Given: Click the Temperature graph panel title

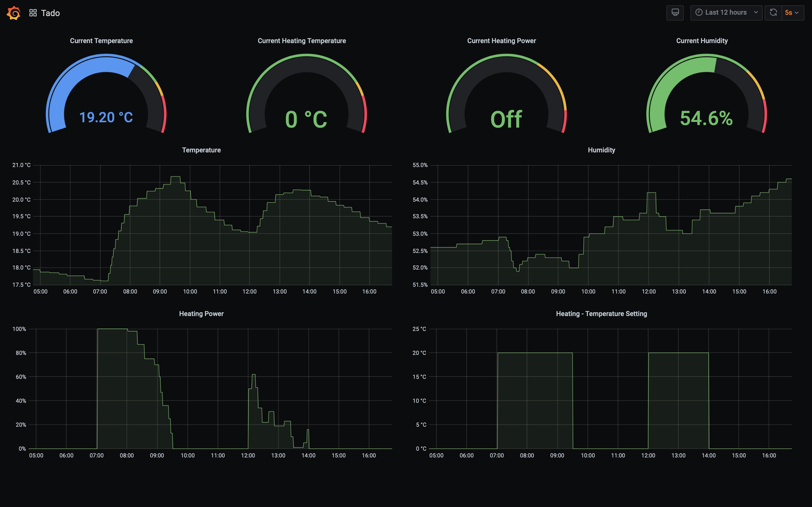Looking at the screenshot, I should click(201, 150).
